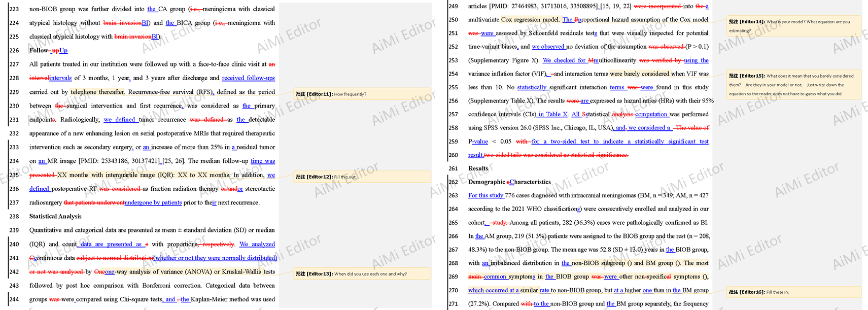Click the inserted text "in Table X"
Viewport: 868px width, 310px height.
(553, 115)
